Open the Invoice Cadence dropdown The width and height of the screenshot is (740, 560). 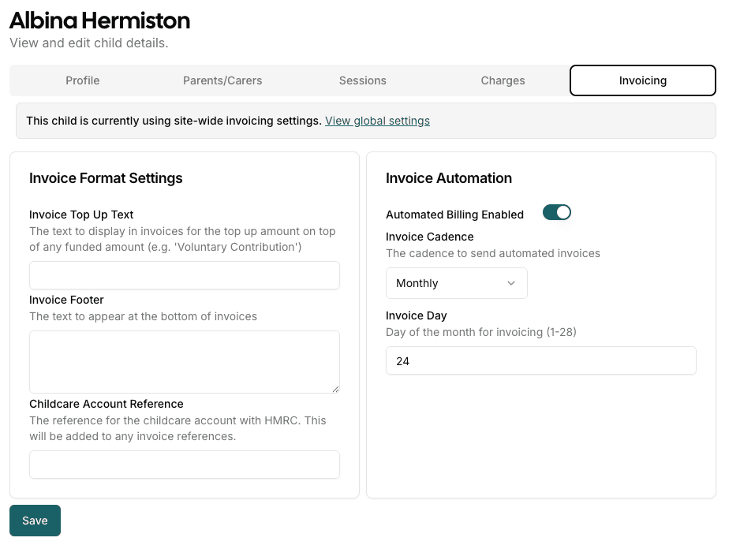(x=456, y=283)
